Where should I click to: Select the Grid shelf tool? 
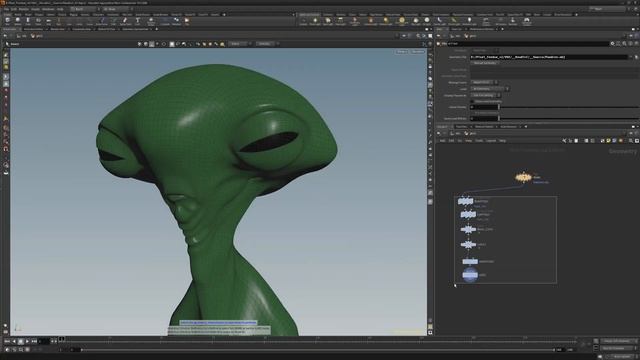click(48, 20)
